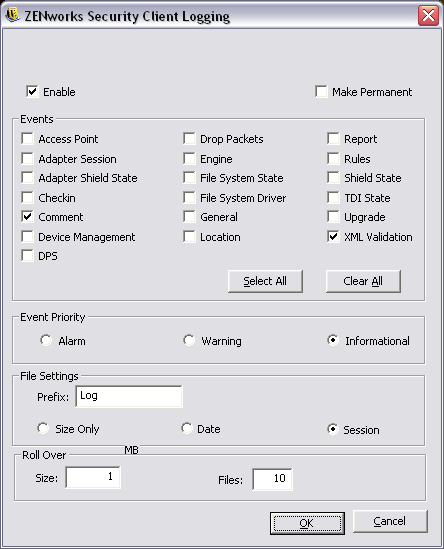
Task: Click the Cancel button
Action: pyautogui.click(x=390, y=521)
